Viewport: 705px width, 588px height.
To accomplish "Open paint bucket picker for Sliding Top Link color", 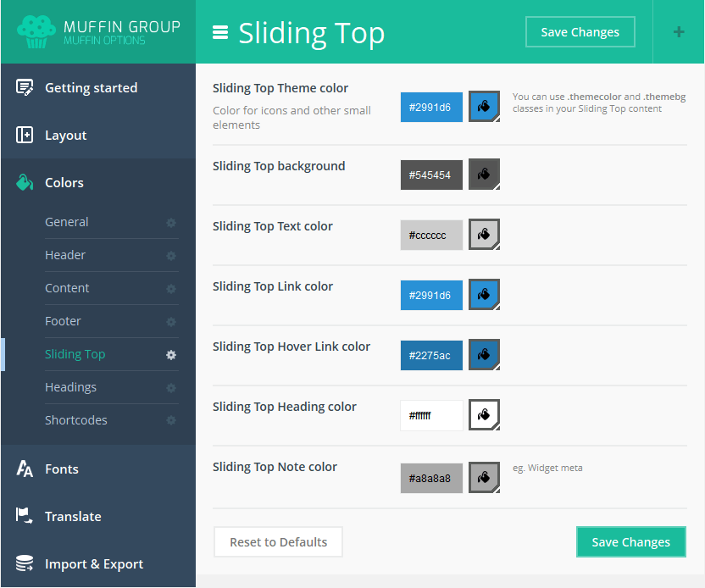I will click(484, 295).
